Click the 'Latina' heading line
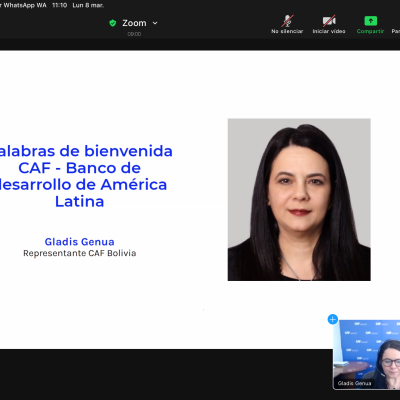 pyautogui.click(x=79, y=201)
